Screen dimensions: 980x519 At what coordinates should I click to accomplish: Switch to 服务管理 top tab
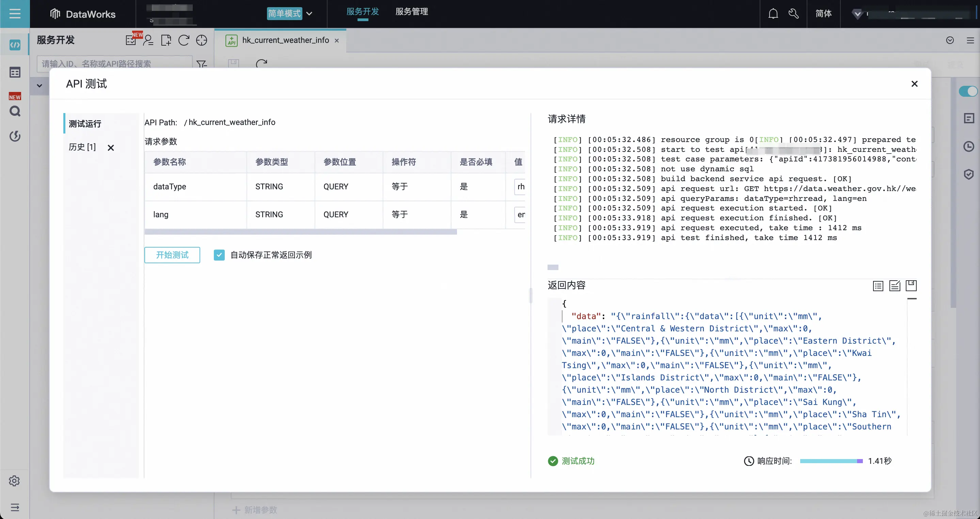pos(412,12)
